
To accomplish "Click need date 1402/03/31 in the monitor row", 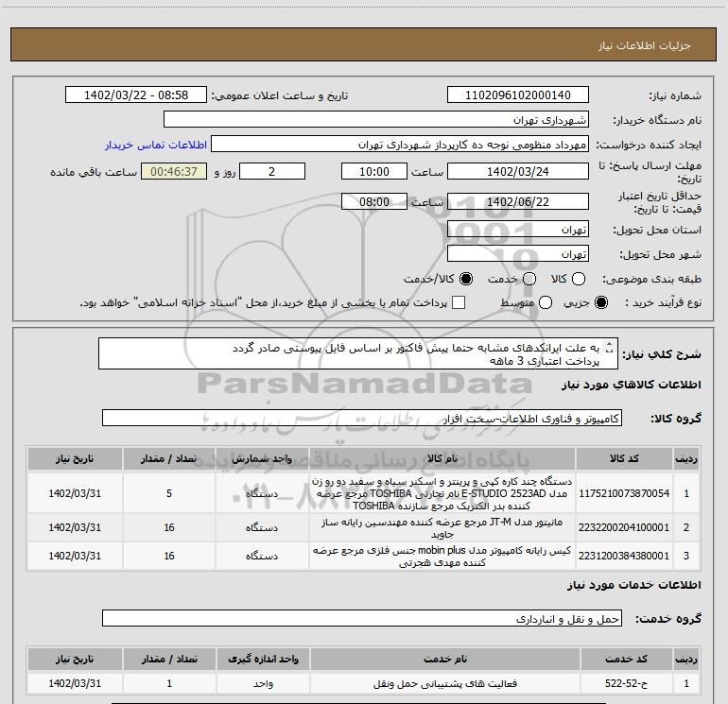I will (x=75, y=527).
